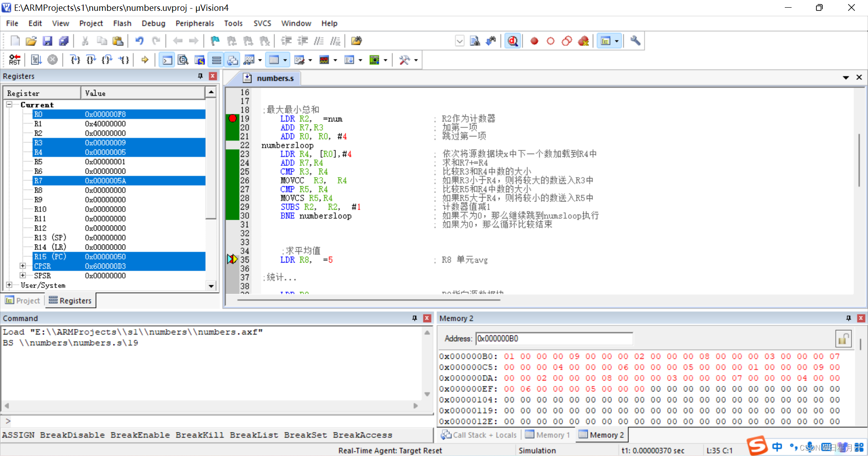
Task: Close the numbers.s editor tab
Action: point(859,77)
